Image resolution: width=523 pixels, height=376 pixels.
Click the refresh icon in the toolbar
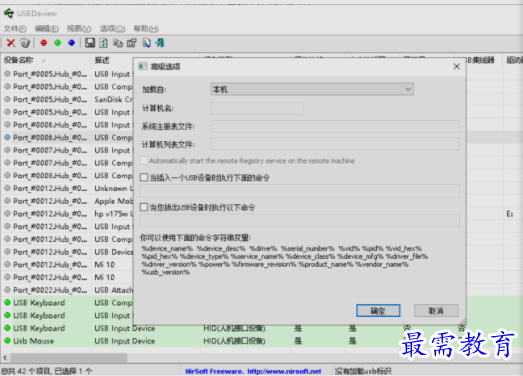[x=104, y=43]
